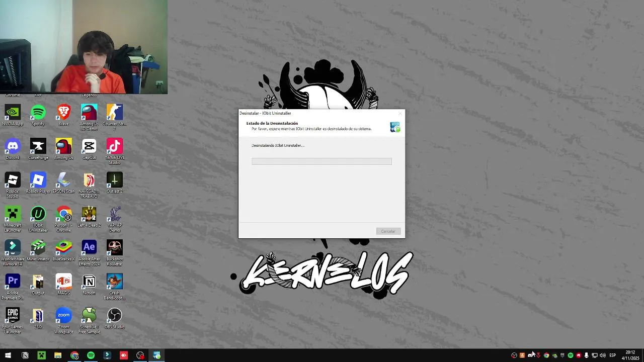644x362 pixels.
Task: Click the NVIDIA tray icon
Action: click(554, 355)
